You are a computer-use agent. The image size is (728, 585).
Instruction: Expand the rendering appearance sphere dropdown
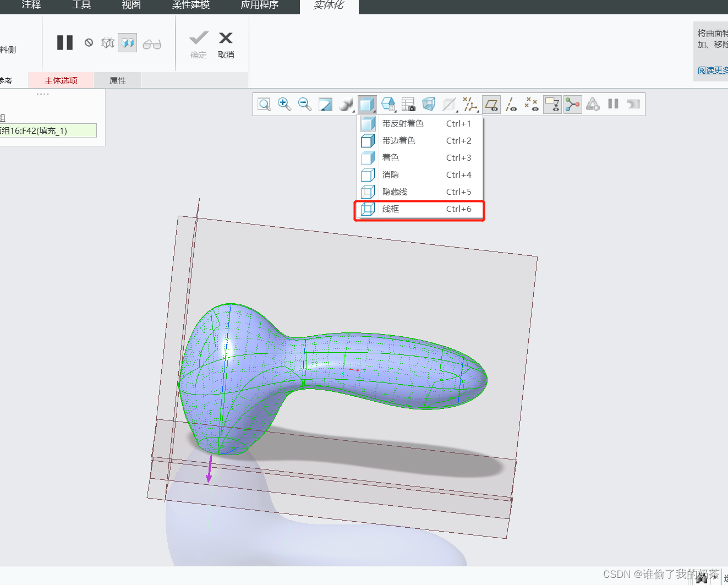click(x=346, y=104)
